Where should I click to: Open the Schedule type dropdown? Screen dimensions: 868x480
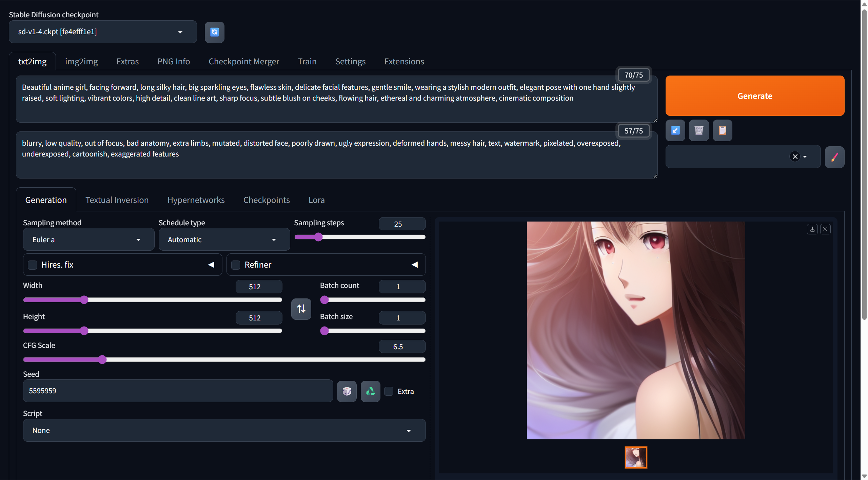coord(223,239)
